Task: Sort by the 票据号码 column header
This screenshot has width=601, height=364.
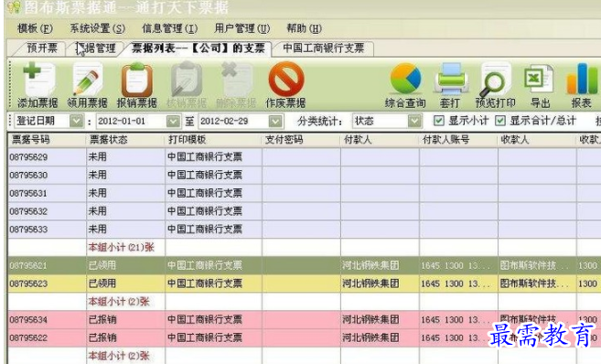Action: click(x=47, y=140)
